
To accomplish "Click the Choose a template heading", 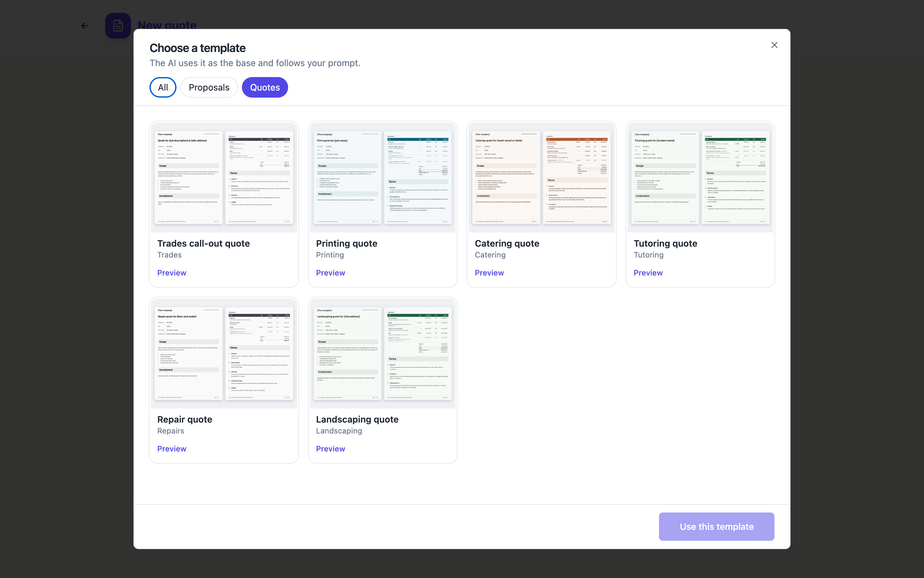I will [x=197, y=48].
